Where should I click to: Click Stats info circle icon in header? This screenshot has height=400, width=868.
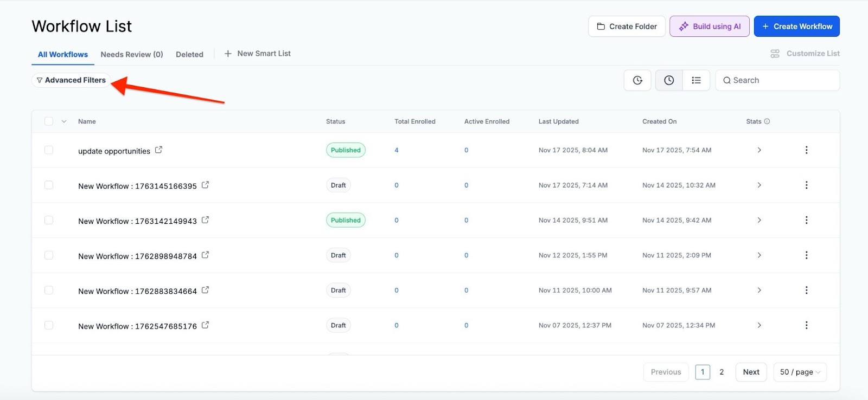coord(767,121)
